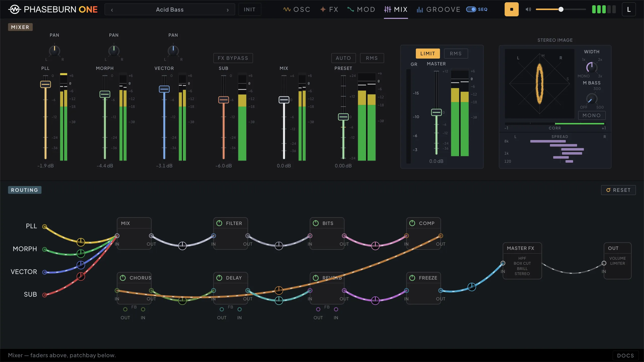Click the PLL channel fader handle

[x=46, y=84]
